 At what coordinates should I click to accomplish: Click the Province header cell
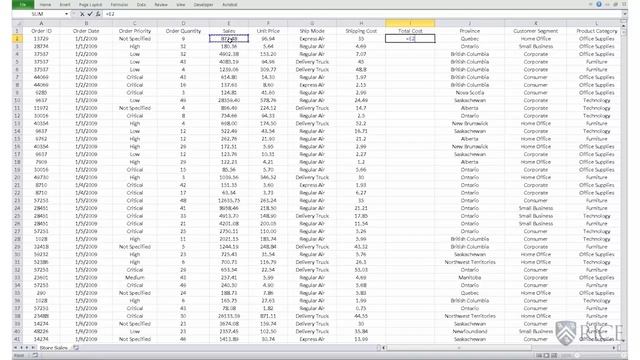coord(470,31)
